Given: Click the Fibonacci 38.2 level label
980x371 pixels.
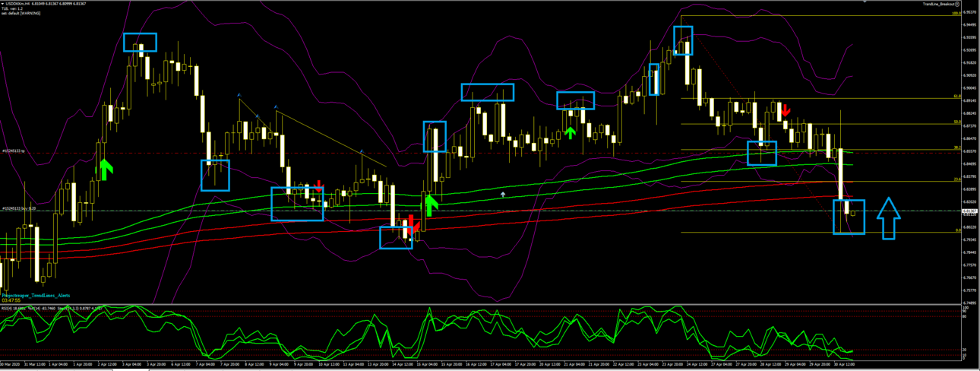Looking at the screenshot, I should click(956, 147).
